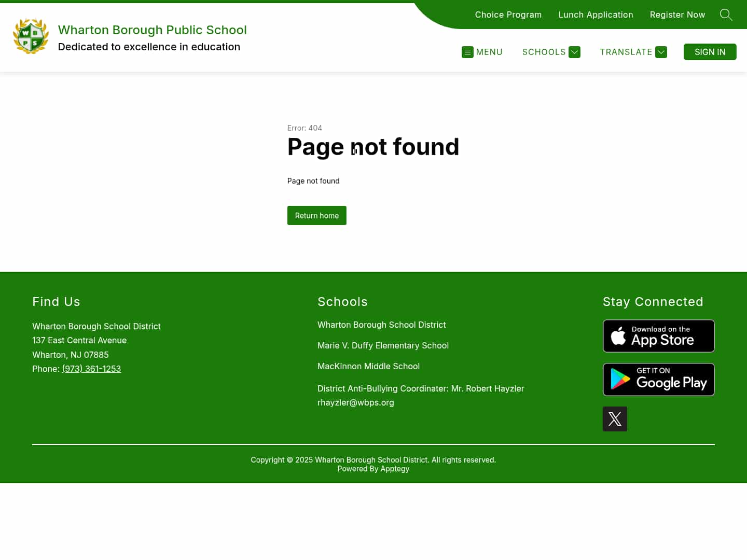Click the Wharton Borough Public School crest logo

pos(31,36)
